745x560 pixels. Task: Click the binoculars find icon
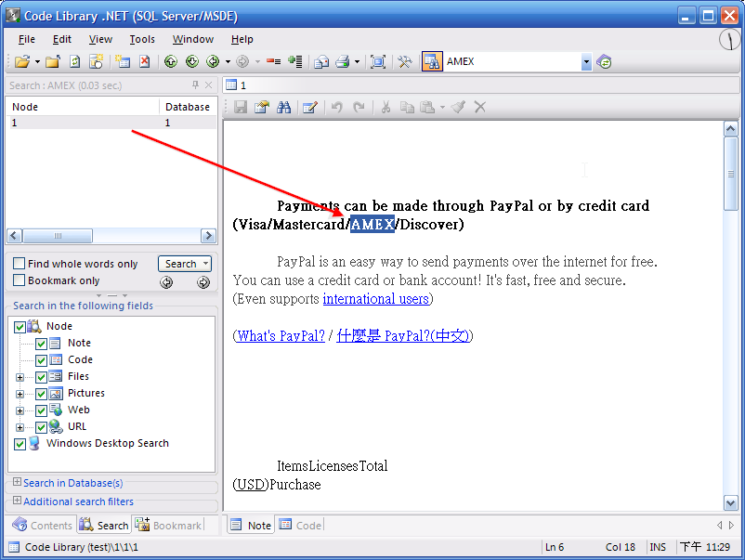tap(283, 107)
